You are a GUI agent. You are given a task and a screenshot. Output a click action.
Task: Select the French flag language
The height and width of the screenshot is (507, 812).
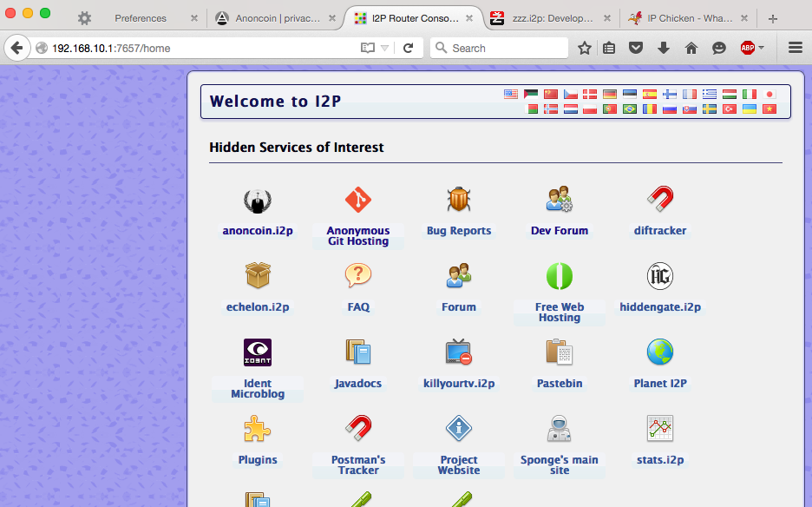(x=690, y=94)
